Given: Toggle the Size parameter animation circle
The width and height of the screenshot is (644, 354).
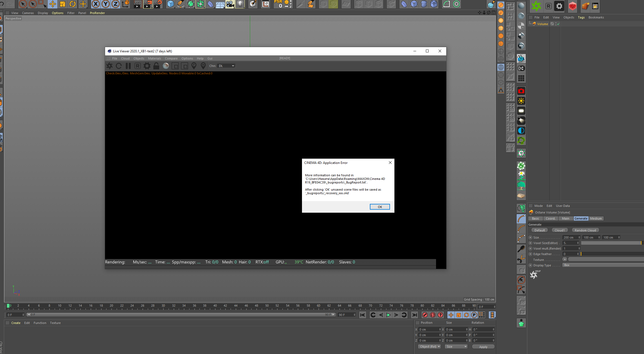Looking at the screenshot, I should point(530,237).
